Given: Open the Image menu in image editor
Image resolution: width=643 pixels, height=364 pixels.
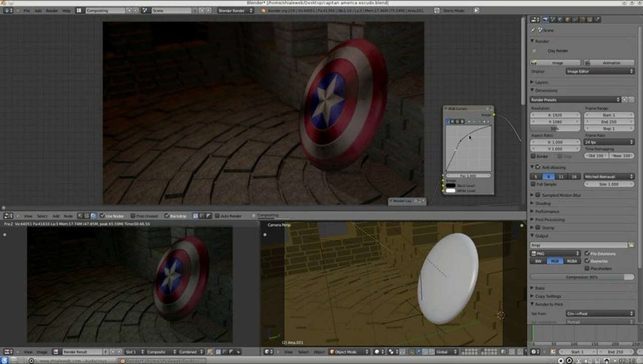Looking at the screenshot, I should click(x=42, y=352).
